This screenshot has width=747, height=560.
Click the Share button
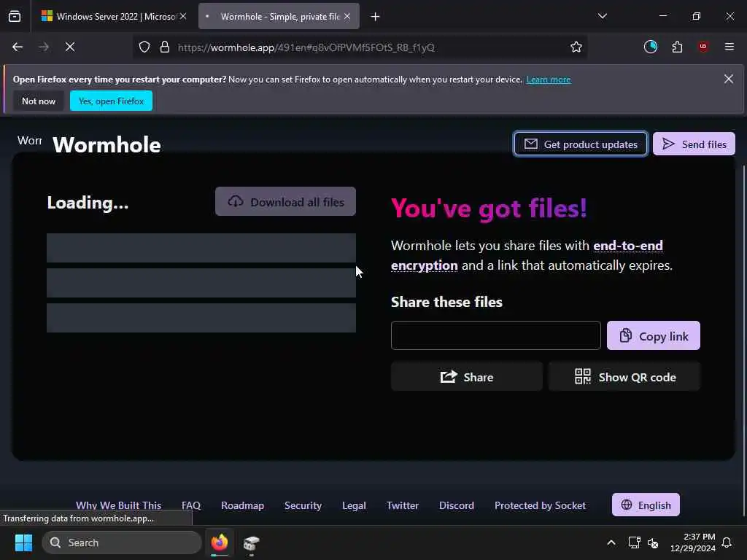pyautogui.click(x=466, y=377)
